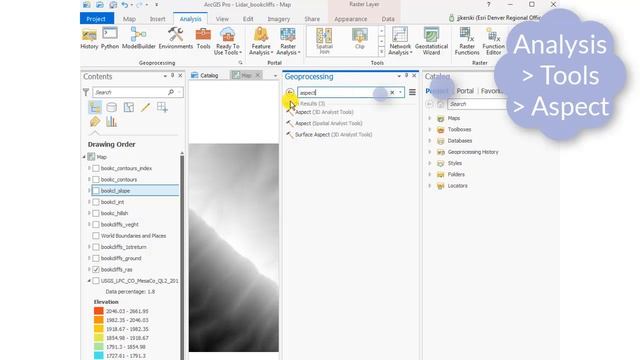
Task: Switch to the View ribbon tab
Action: tap(222, 19)
